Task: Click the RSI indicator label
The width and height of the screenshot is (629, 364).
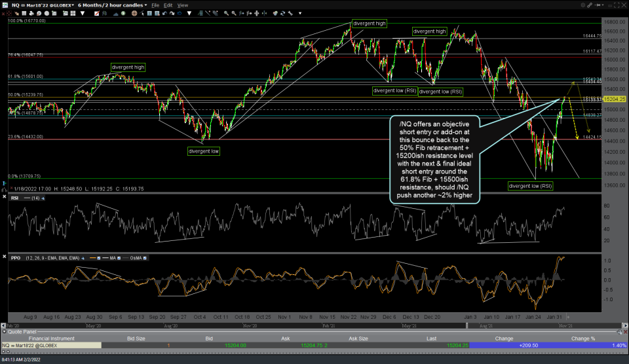Action: tap(14, 198)
